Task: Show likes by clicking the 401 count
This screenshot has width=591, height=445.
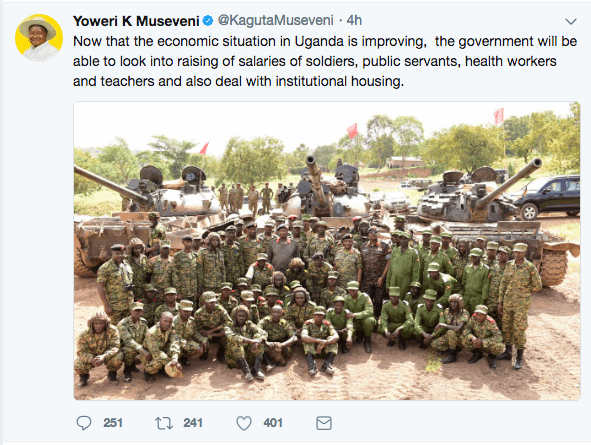Action: [x=273, y=423]
